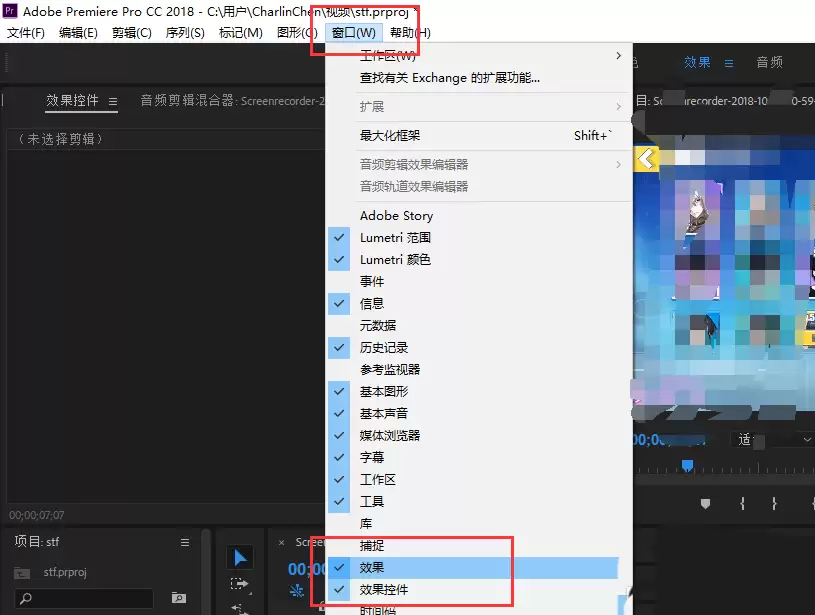Select the Track Select Forward tool
This screenshot has width=815, height=615.
[239, 585]
